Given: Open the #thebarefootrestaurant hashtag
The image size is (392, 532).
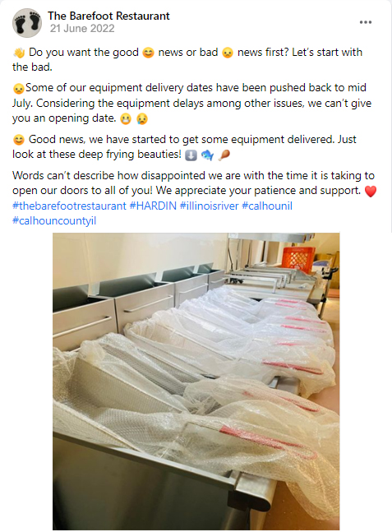Looking at the screenshot, I should point(69,206).
